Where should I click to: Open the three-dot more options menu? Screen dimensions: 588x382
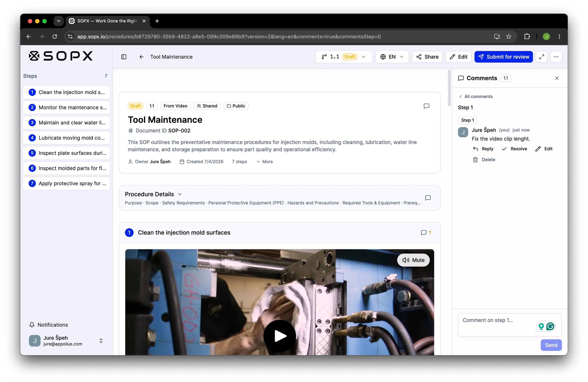[x=556, y=57]
